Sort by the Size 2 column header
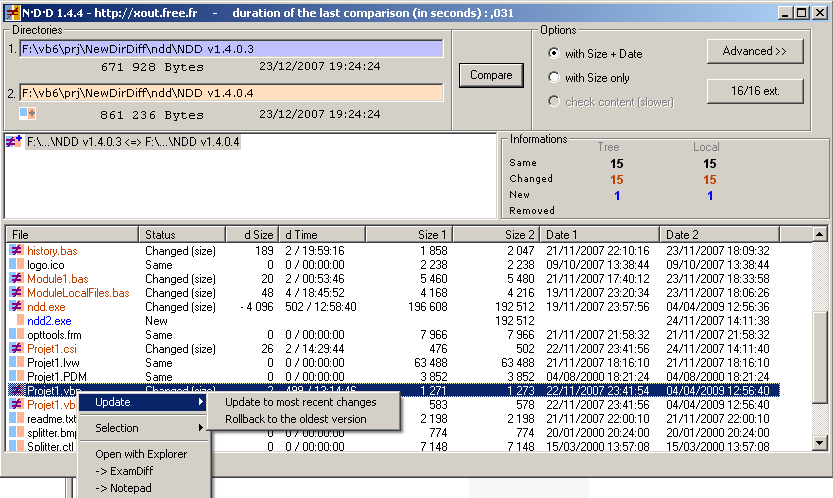The image size is (833, 498). pyautogui.click(x=496, y=234)
